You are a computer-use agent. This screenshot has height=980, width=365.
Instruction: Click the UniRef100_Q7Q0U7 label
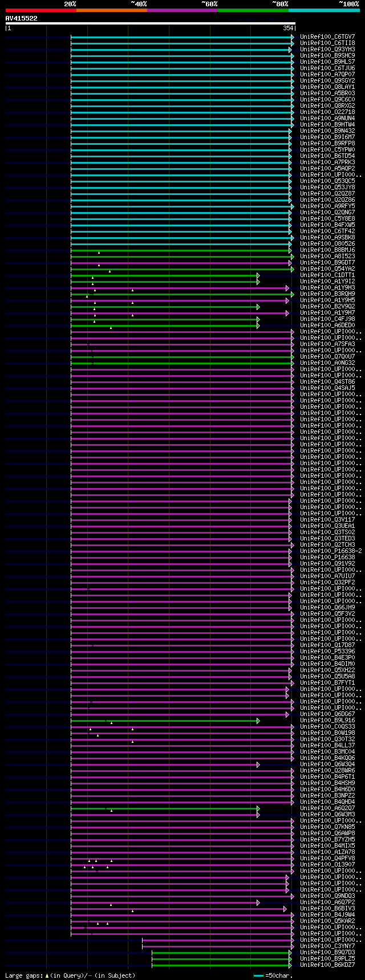(327, 357)
